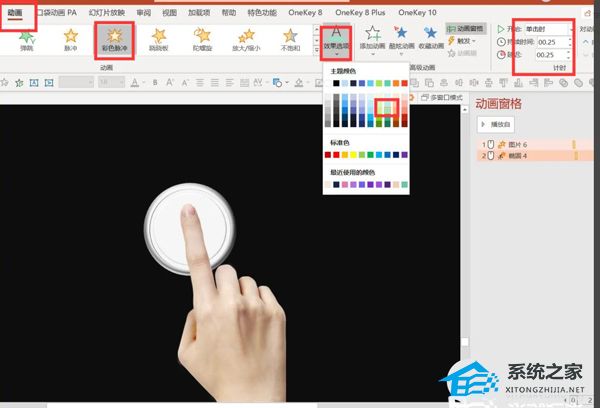Click the green Start play triangle icon
Screen dimensions: 600x408
pyautogui.click(x=500, y=29)
